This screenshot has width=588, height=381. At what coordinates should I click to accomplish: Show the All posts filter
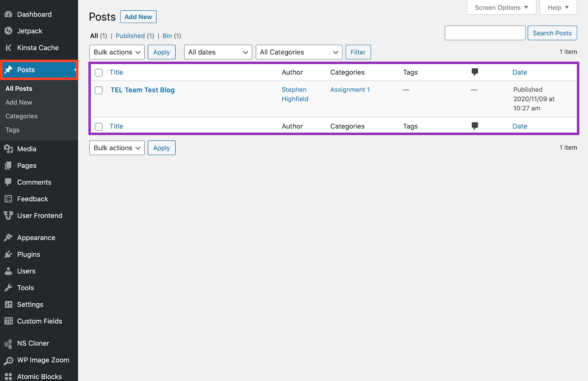click(x=94, y=36)
